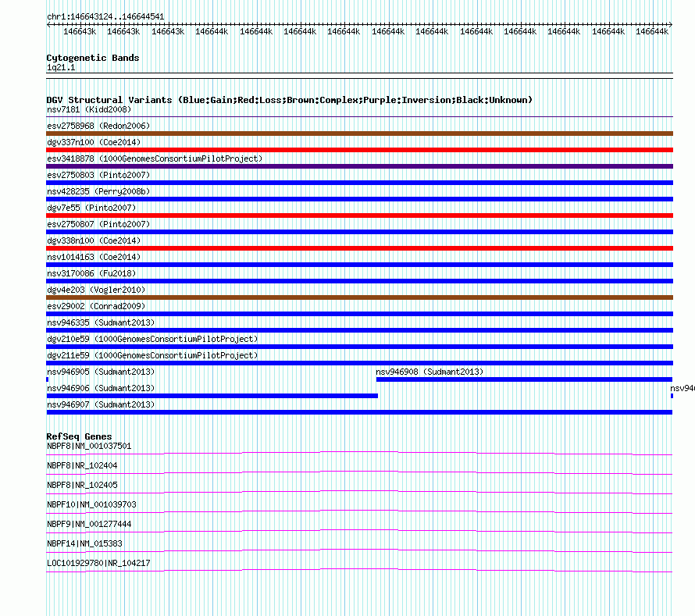This screenshot has width=695, height=616.
Task: Select the RefSeq Genes track title
Action: point(79,436)
